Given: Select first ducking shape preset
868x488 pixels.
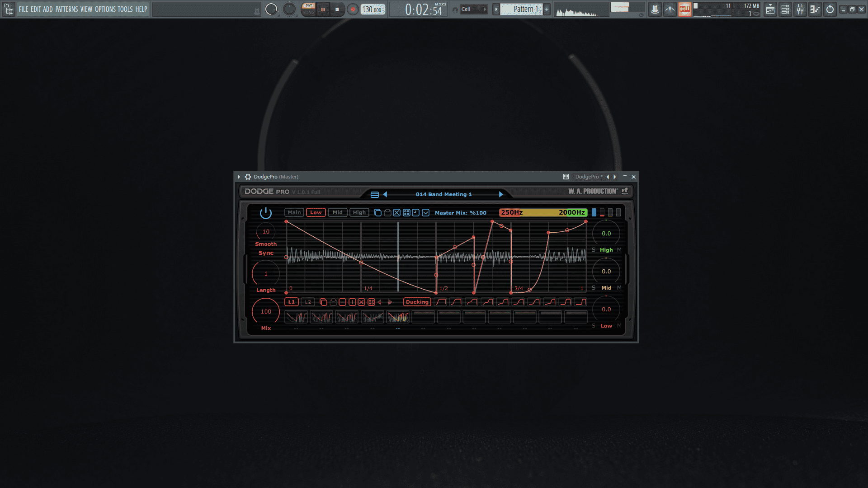Looking at the screenshot, I should tap(441, 302).
